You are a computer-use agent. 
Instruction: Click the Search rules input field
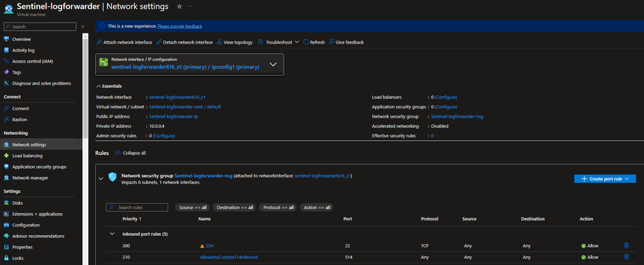tap(137, 208)
